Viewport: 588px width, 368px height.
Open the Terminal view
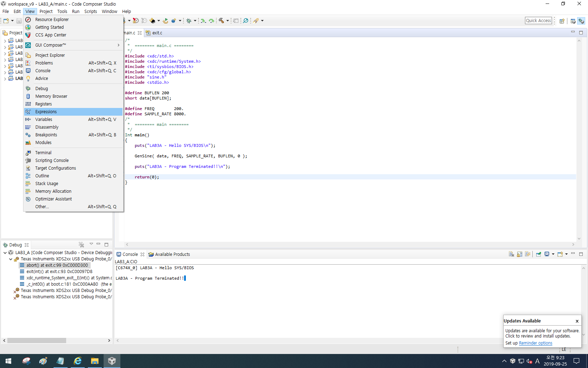click(73, 153)
